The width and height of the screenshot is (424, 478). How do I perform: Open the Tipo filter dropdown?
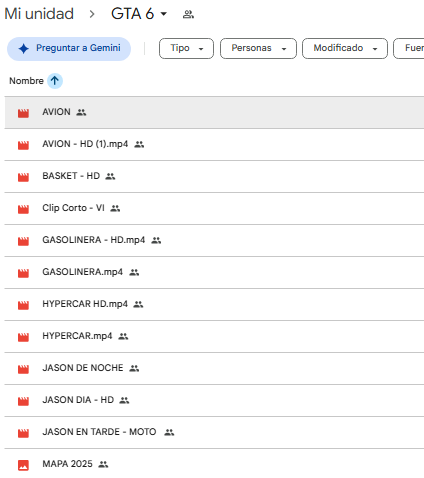(x=186, y=48)
